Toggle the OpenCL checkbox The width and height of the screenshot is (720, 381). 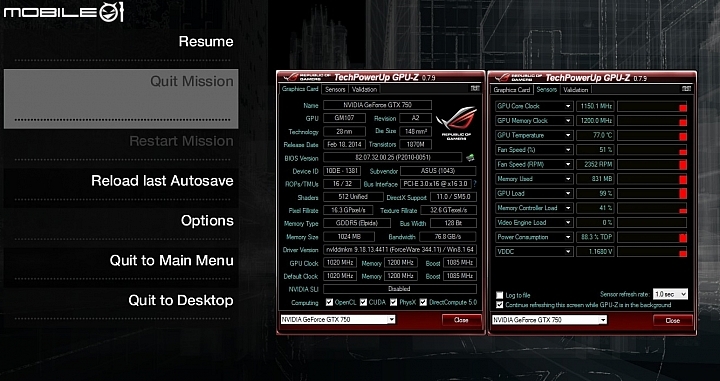pos(329,302)
